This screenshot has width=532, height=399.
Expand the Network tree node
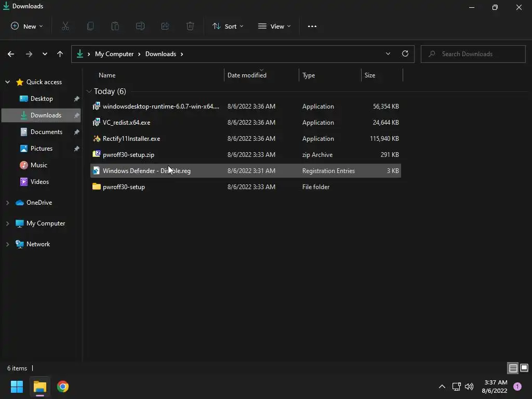7,244
